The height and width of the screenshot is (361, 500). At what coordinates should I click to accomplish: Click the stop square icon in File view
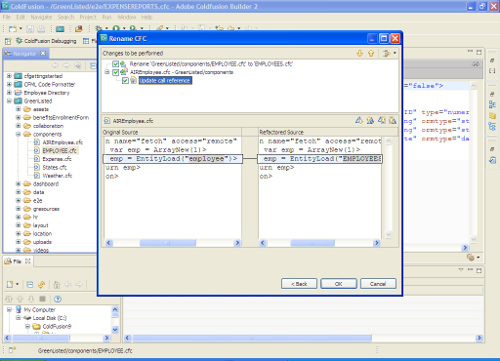[x=42, y=299]
